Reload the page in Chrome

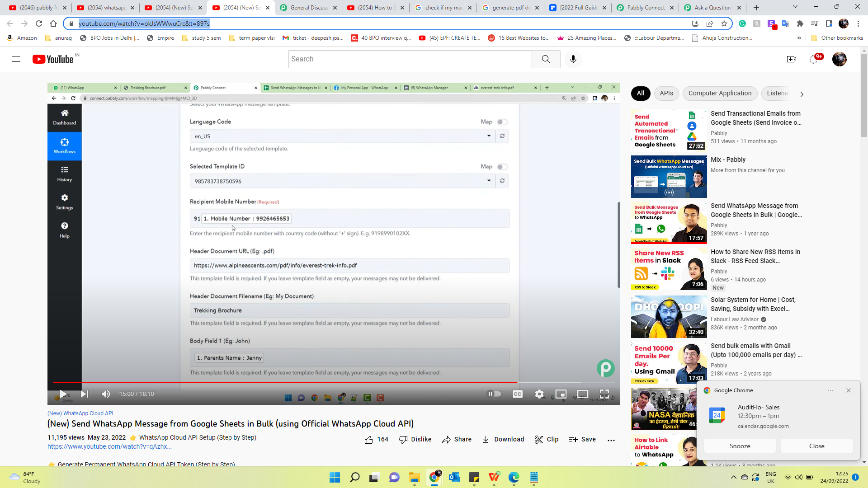39,23
